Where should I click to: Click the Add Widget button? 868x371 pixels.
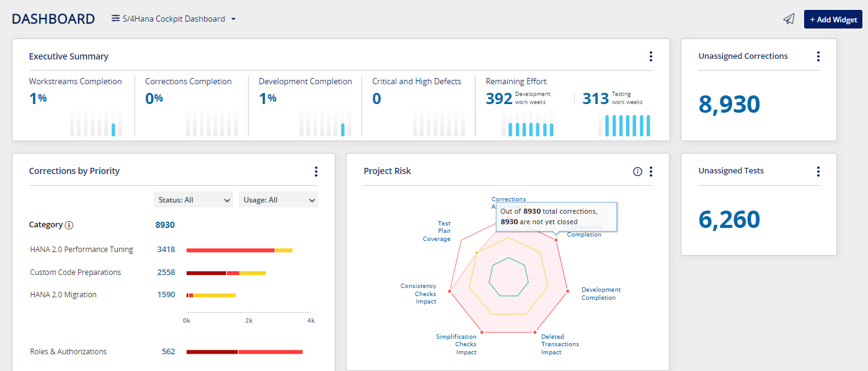click(x=833, y=19)
